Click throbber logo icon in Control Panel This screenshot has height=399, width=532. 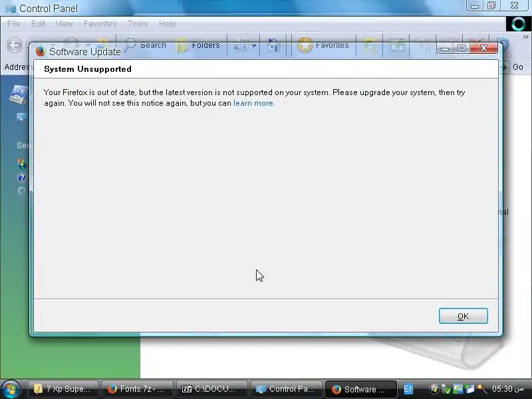click(x=519, y=24)
